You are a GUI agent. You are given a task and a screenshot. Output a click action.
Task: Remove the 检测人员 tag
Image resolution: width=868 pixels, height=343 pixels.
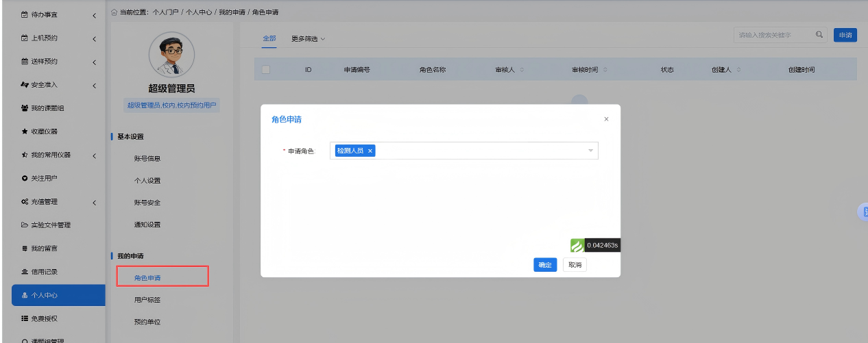[370, 151]
